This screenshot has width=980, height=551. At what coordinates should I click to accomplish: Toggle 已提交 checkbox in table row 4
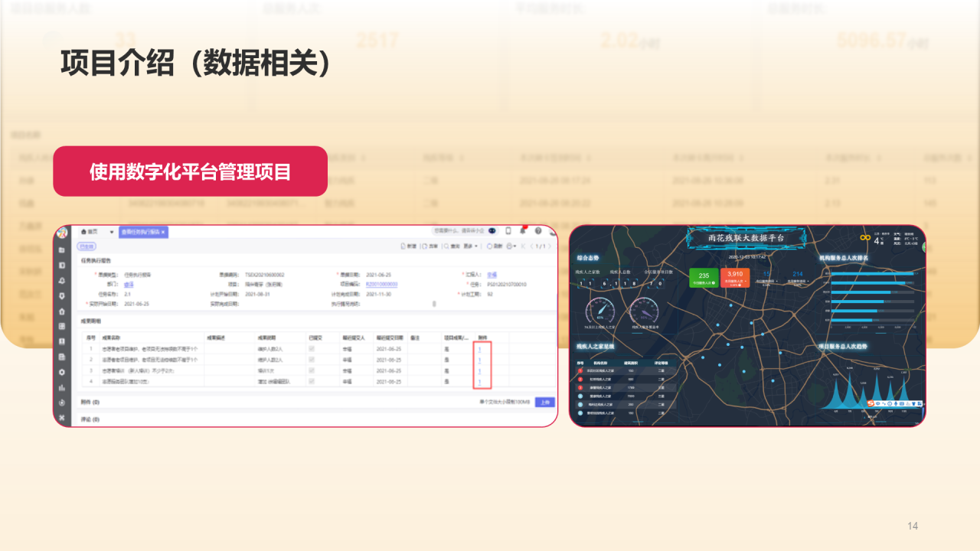[312, 381]
